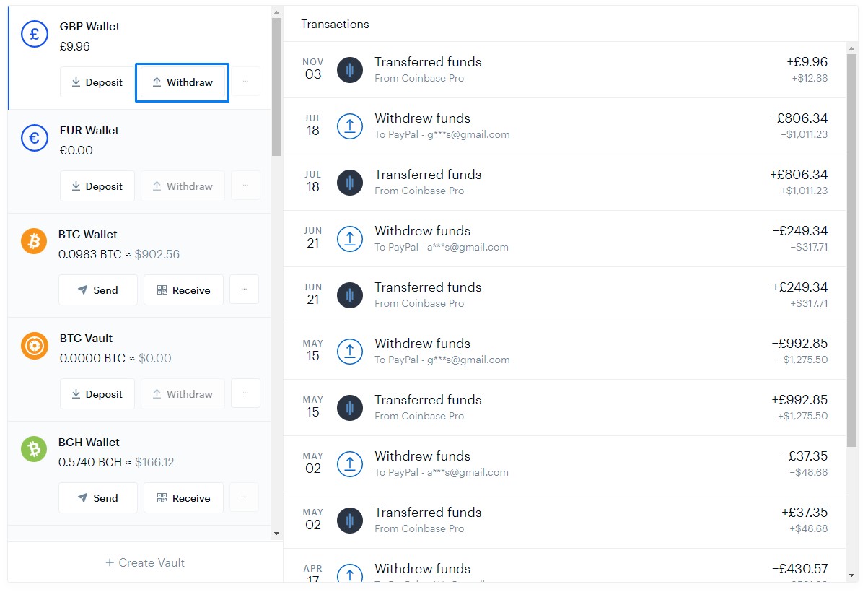Click the £9.96 GBP Wallet balance
Image resolution: width=868 pixels, height=592 pixels.
point(75,46)
